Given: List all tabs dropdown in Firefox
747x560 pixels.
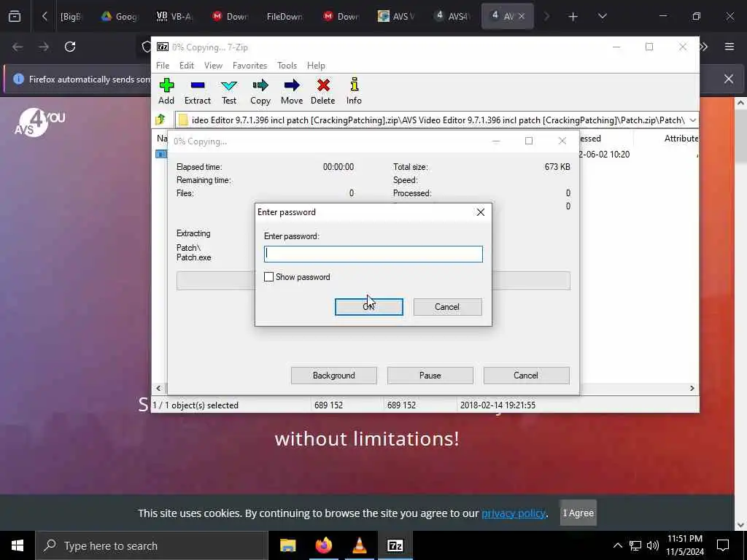Looking at the screenshot, I should click(x=602, y=17).
